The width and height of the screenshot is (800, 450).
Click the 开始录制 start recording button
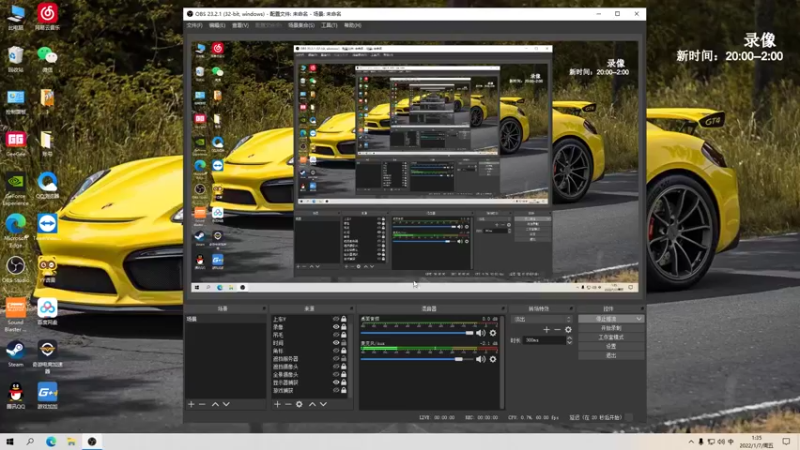pyautogui.click(x=610, y=328)
